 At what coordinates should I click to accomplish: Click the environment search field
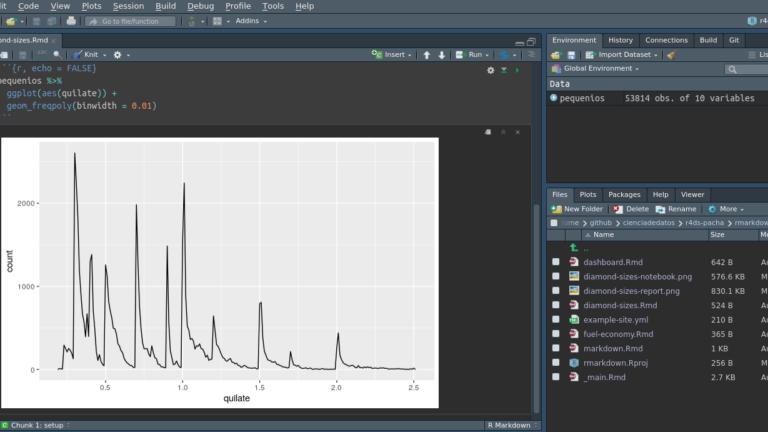point(746,69)
